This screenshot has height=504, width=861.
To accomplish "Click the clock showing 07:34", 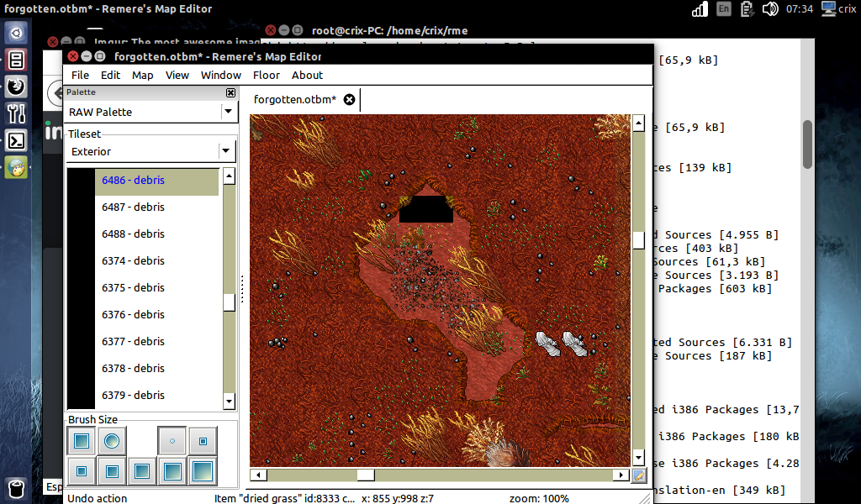I will pos(800,8).
